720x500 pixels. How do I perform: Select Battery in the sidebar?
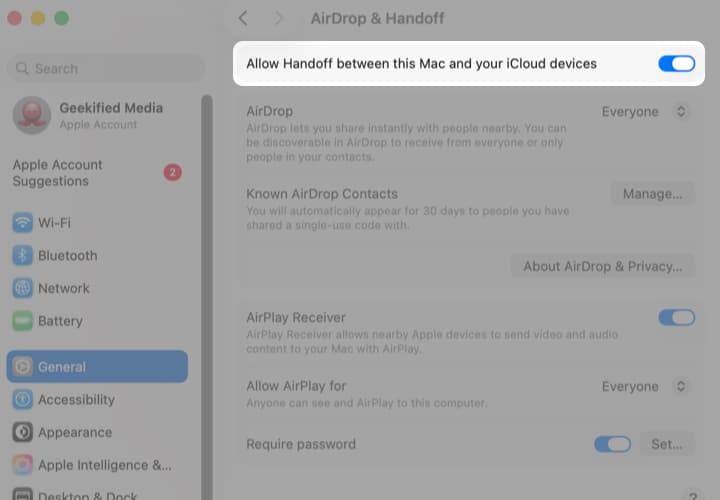[x=97, y=320]
